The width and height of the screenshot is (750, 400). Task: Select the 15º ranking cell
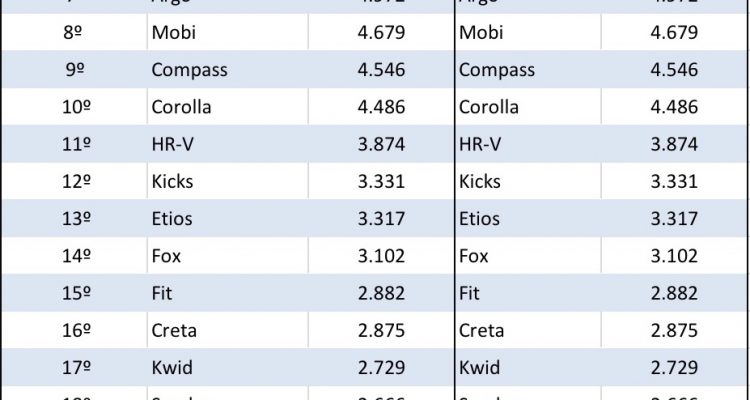tap(72, 292)
